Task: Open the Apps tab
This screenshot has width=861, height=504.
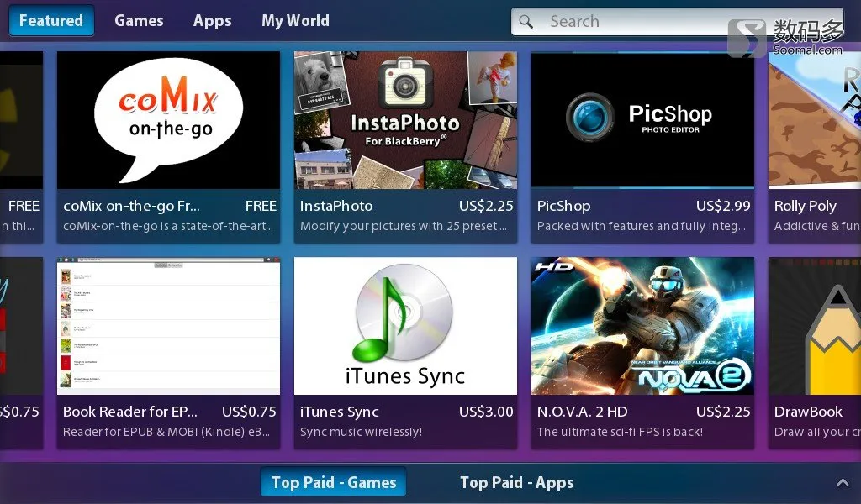Action: 212,21
